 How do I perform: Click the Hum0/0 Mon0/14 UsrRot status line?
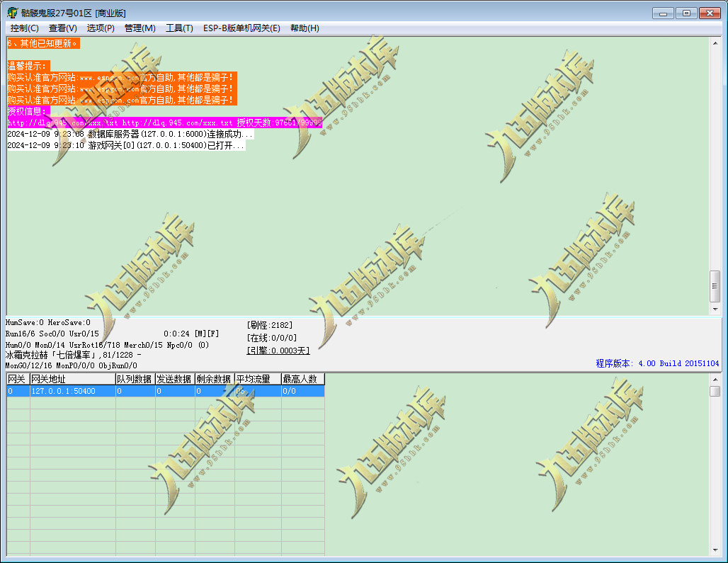pyautogui.click(x=107, y=345)
